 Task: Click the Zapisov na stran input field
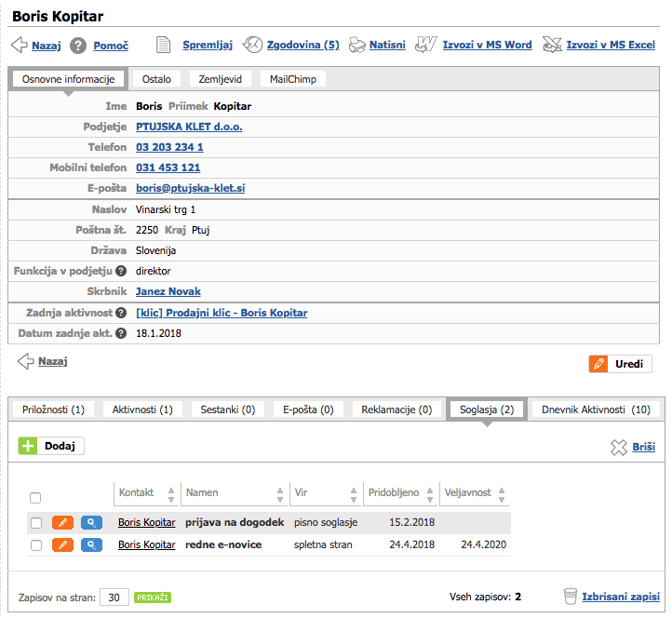[x=114, y=598]
